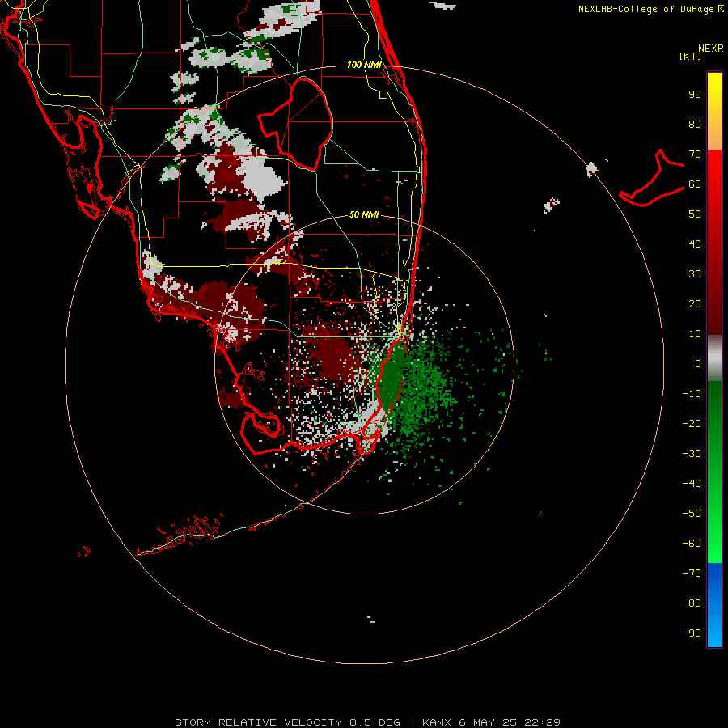
Task: Click the -20 value on velocity scale
Action: (x=692, y=424)
